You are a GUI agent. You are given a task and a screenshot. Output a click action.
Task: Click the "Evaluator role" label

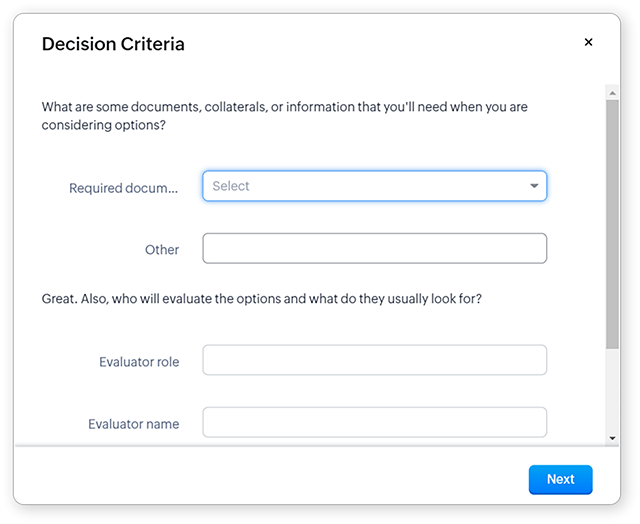139,362
